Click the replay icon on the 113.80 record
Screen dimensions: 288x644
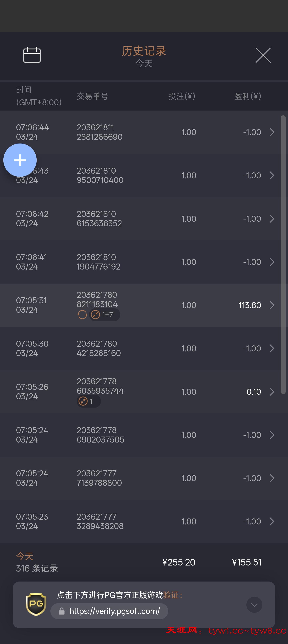(x=82, y=315)
